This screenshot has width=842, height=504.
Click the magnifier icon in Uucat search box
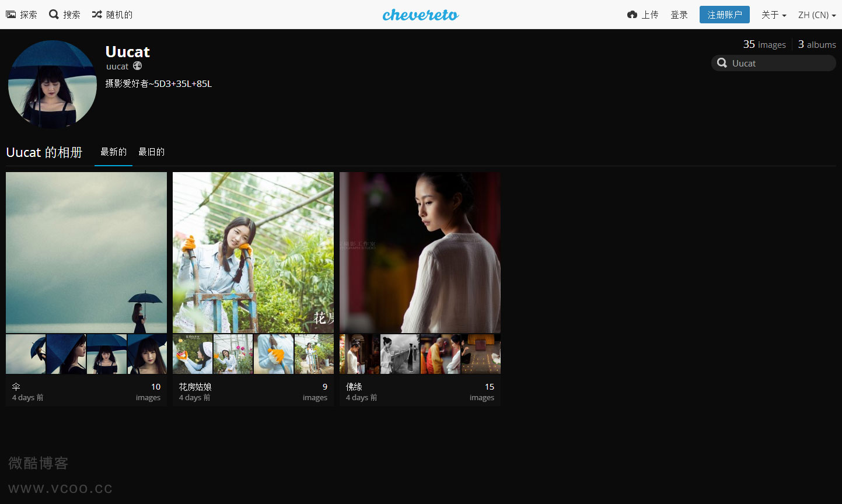pos(722,63)
